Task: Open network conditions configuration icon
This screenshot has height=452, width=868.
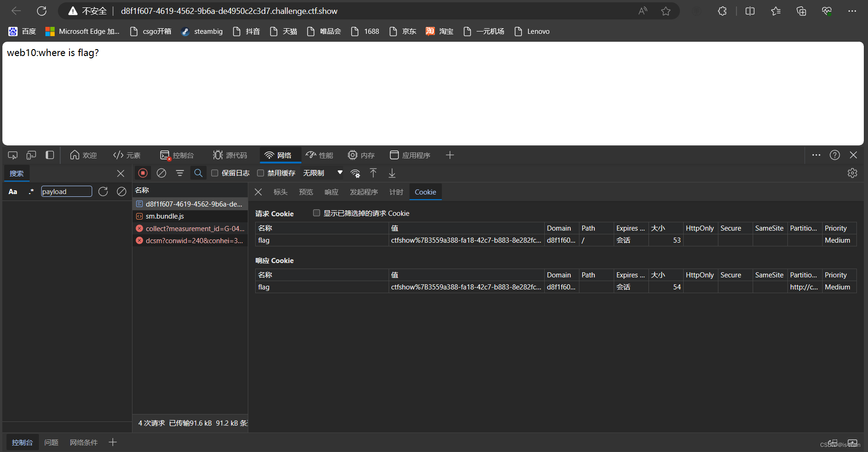Action: 355,173
